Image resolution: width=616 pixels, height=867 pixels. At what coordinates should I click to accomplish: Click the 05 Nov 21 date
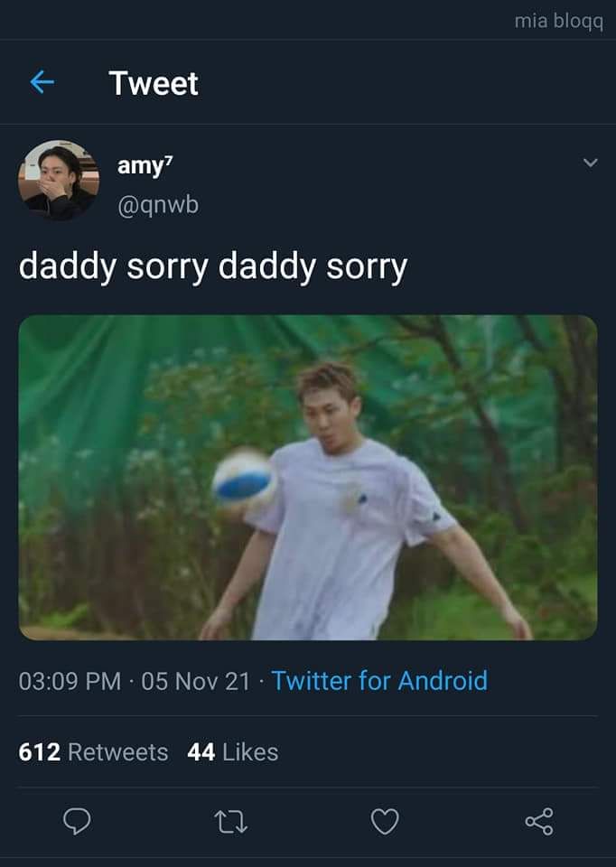click(196, 681)
